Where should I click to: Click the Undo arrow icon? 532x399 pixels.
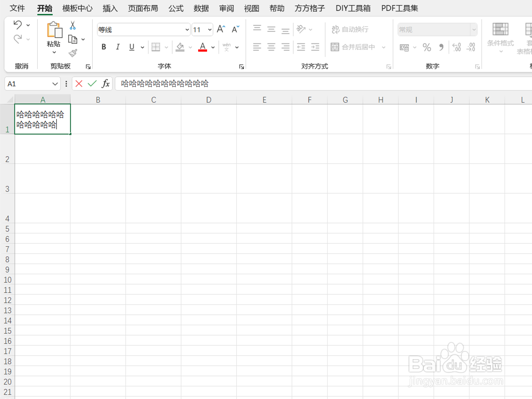click(x=18, y=25)
